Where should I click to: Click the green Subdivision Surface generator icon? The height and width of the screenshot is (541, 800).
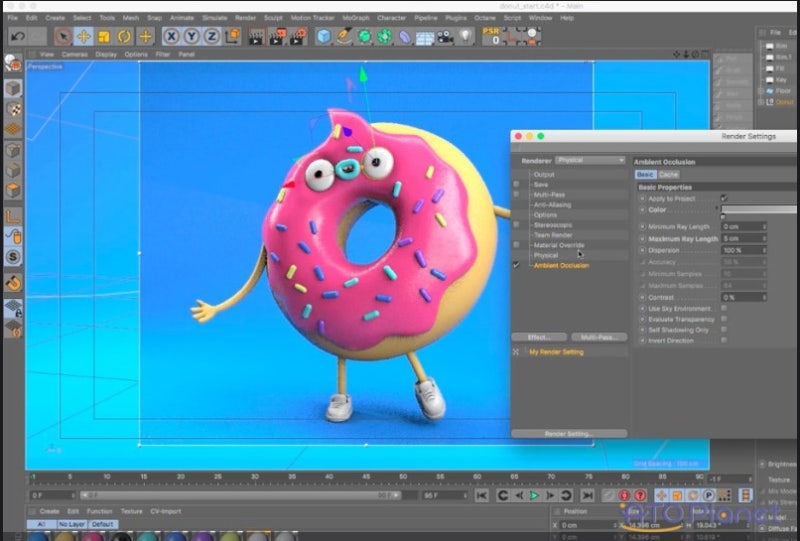pyautogui.click(x=364, y=36)
